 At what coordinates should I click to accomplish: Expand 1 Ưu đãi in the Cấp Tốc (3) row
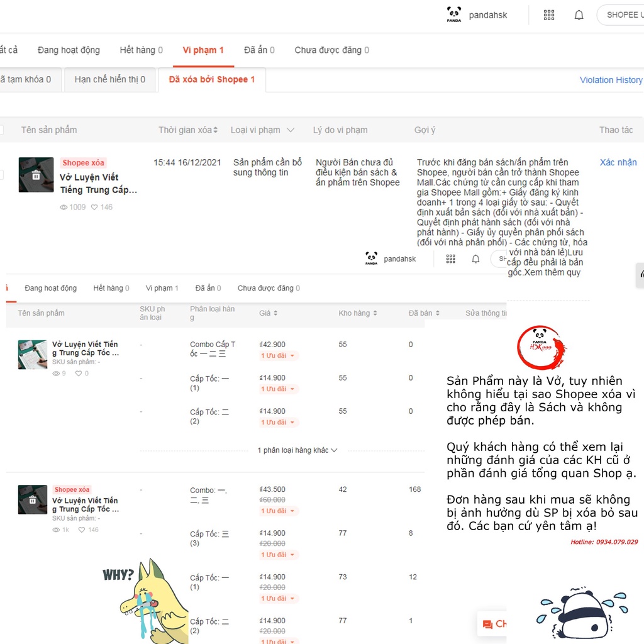[x=277, y=555]
